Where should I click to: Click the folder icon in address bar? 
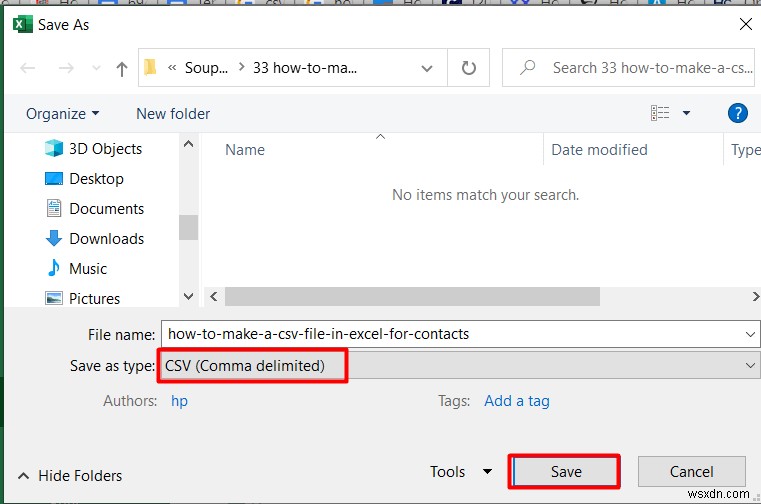coord(150,67)
